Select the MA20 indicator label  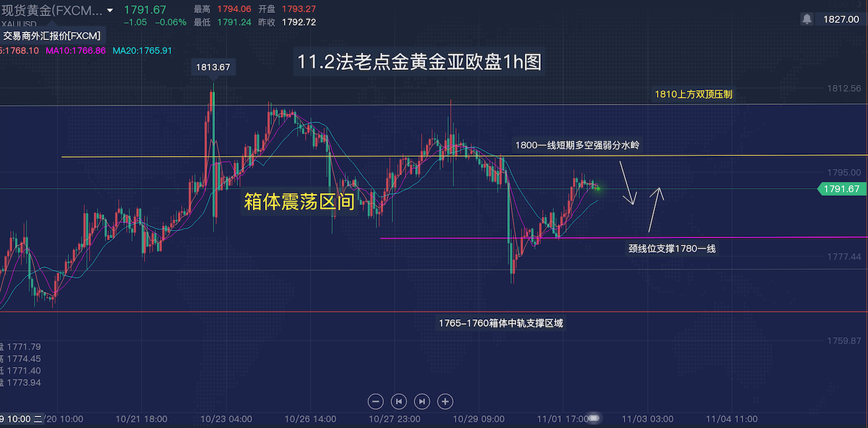click(142, 51)
